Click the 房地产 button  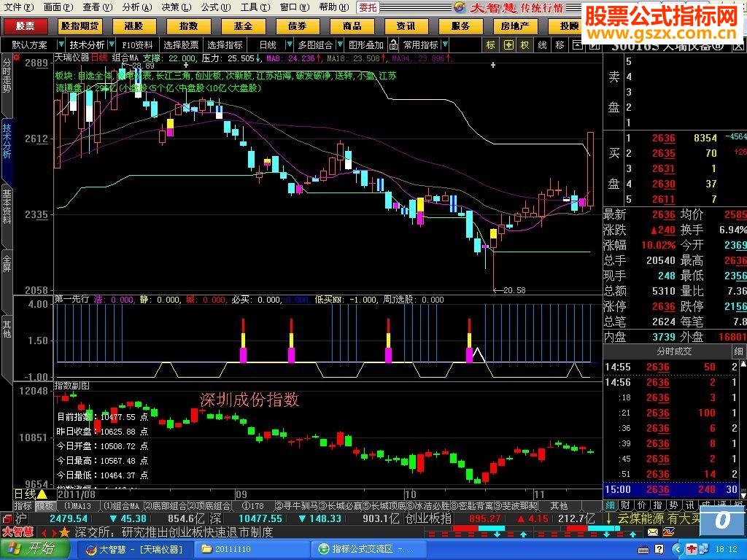pos(514,26)
